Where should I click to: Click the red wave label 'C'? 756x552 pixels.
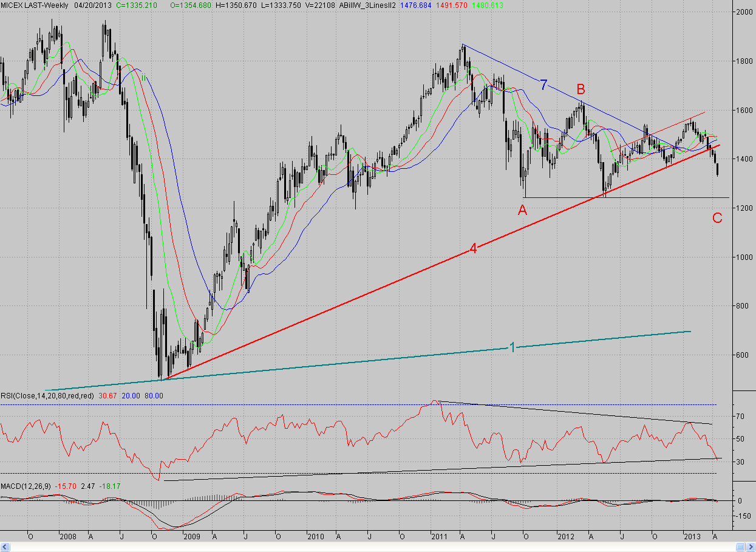coord(717,218)
